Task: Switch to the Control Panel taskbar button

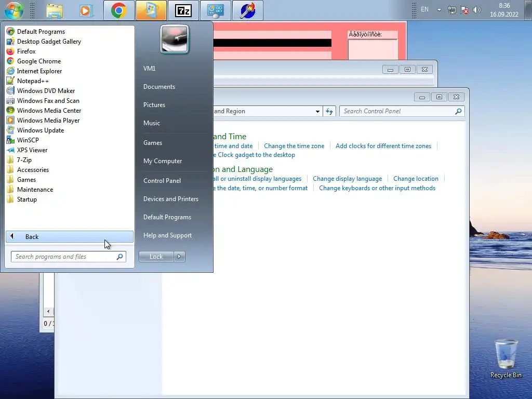Action: tap(216, 10)
